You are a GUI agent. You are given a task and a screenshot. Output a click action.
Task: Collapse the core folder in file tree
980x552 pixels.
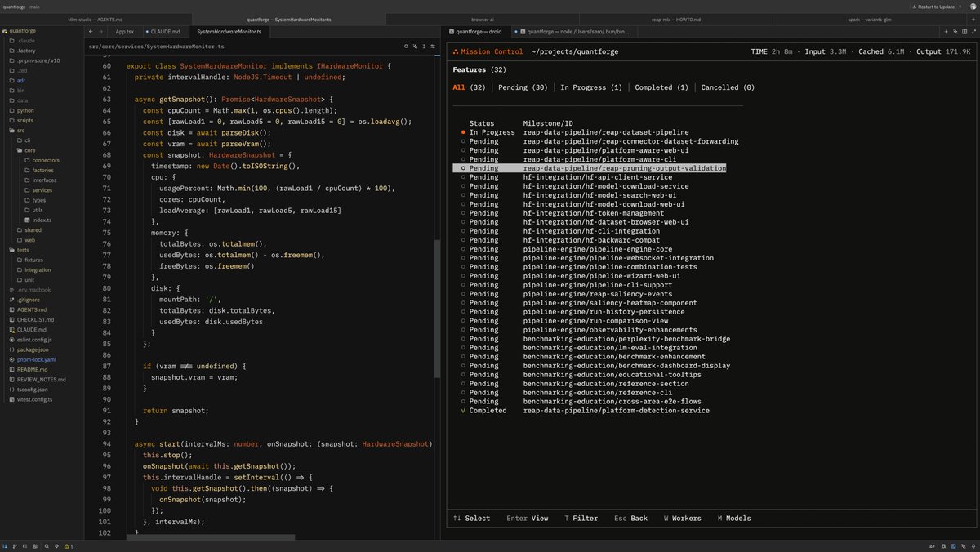pos(29,150)
